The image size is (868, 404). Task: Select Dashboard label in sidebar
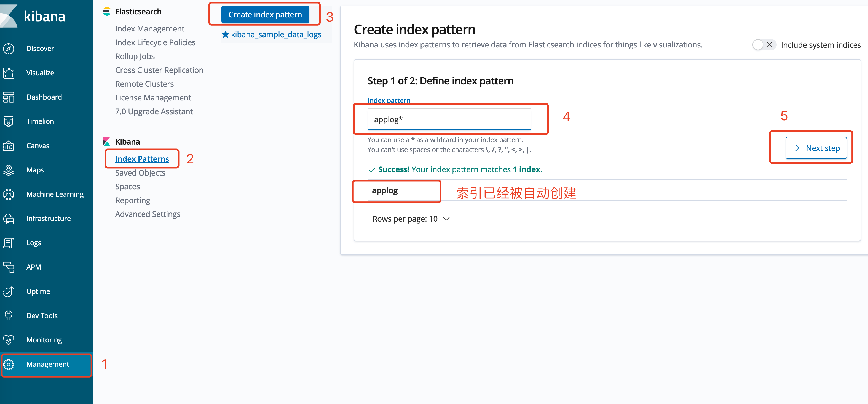pos(44,97)
